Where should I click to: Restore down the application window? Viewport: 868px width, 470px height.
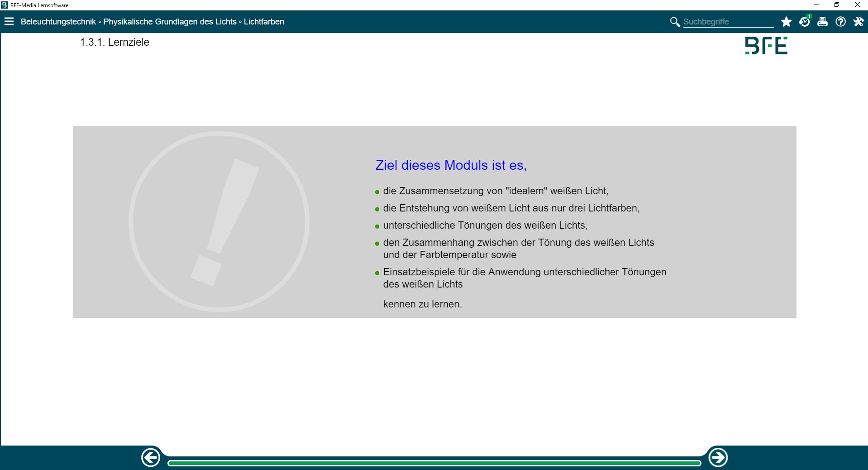pyautogui.click(x=837, y=5)
